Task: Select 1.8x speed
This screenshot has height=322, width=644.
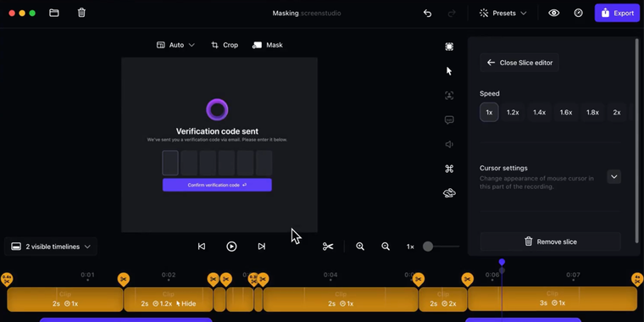Action: pos(592,112)
